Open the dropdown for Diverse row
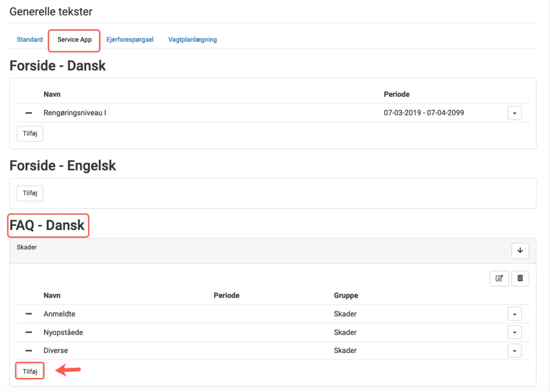This screenshot has height=392, width=550. click(x=515, y=351)
